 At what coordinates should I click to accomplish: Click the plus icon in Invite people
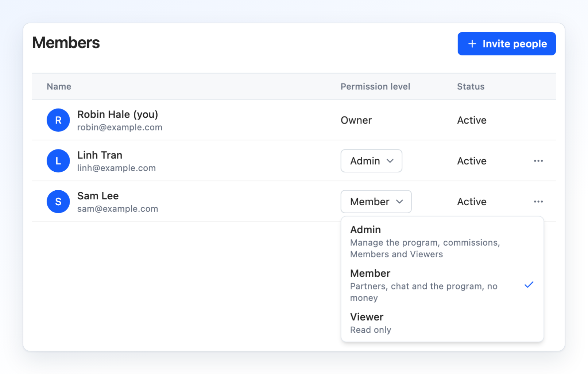[x=472, y=44]
